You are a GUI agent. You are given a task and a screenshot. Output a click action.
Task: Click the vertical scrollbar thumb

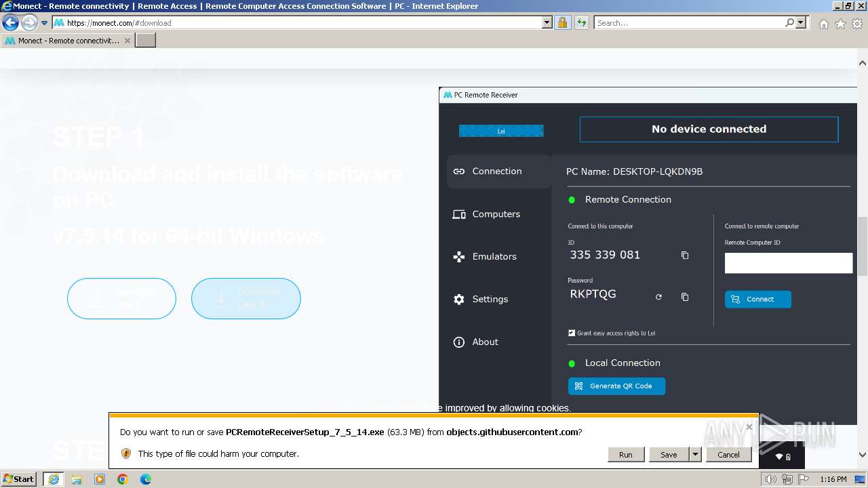coord(863,246)
